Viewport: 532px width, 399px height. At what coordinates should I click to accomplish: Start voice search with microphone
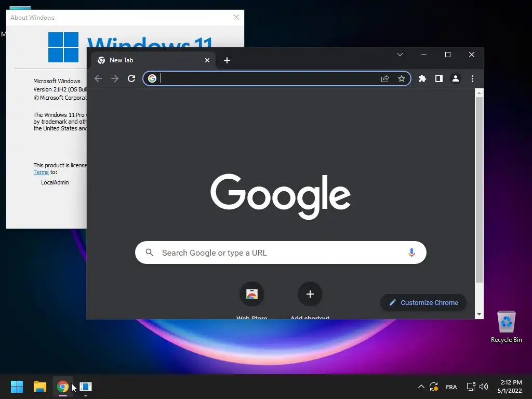pyautogui.click(x=411, y=253)
